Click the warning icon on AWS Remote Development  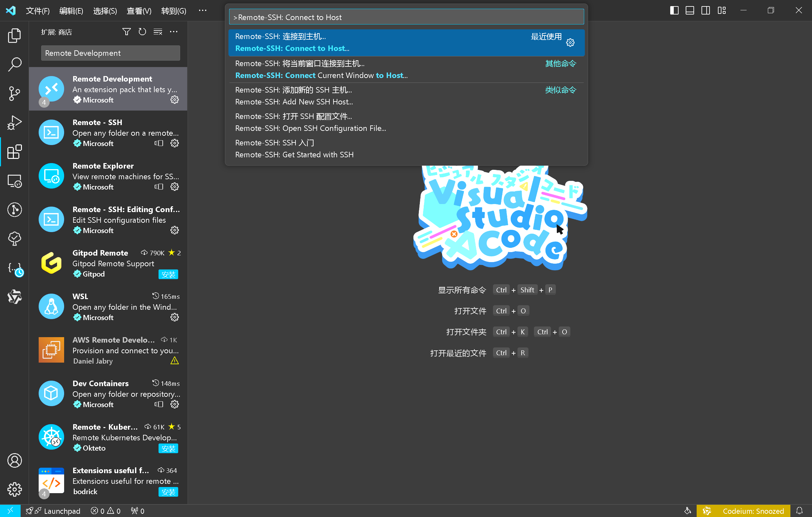point(174,361)
